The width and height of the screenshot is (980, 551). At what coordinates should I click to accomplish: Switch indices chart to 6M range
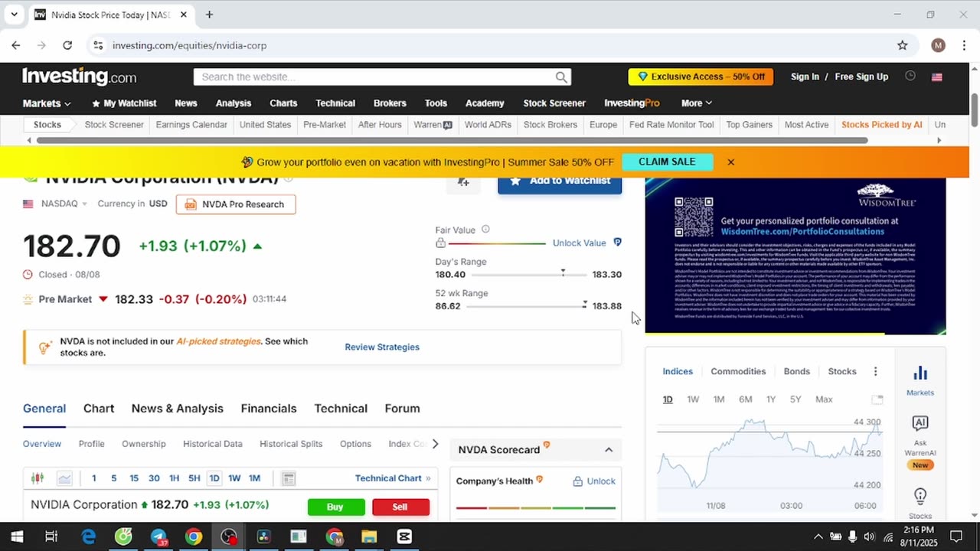pos(745,399)
